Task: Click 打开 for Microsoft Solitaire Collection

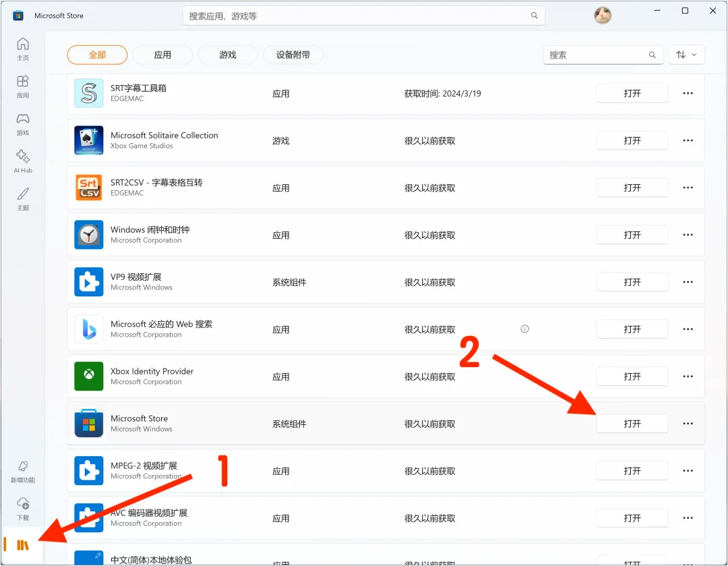Action: pos(632,140)
